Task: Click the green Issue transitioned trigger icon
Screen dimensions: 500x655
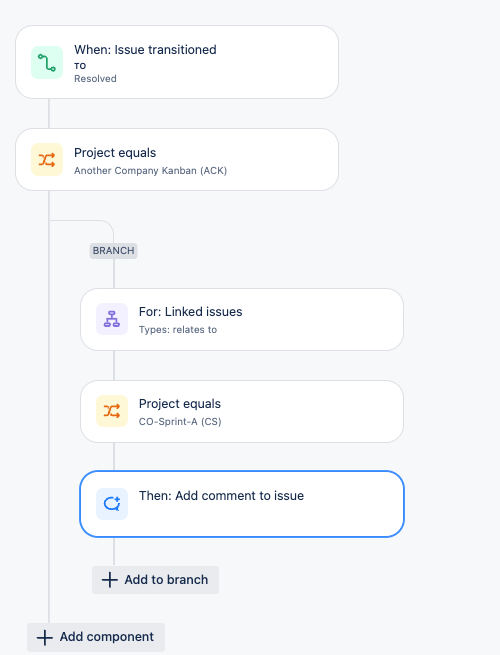Action: pos(47,62)
